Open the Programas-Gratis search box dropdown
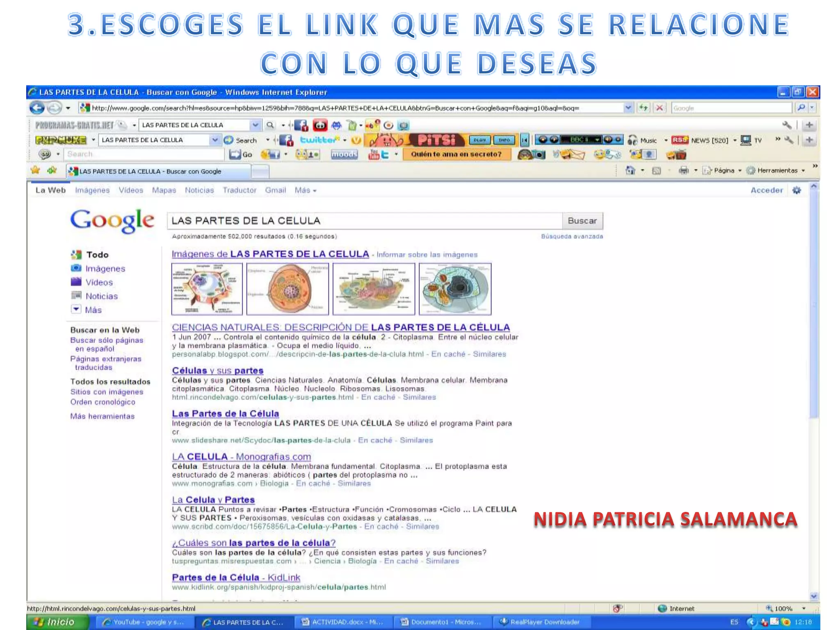This screenshot has height=630, width=840. point(255,125)
